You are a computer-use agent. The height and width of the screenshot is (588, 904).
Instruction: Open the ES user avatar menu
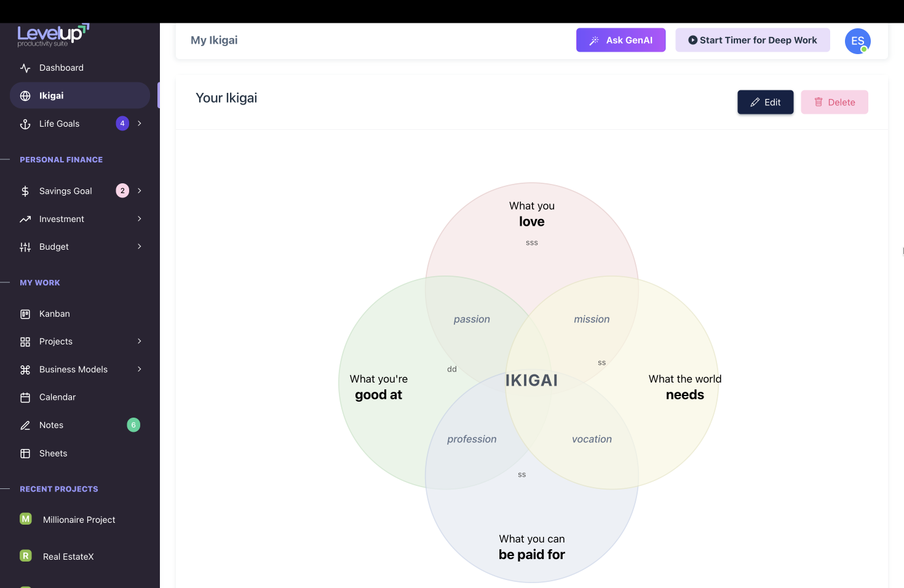[x=857, y=41]
